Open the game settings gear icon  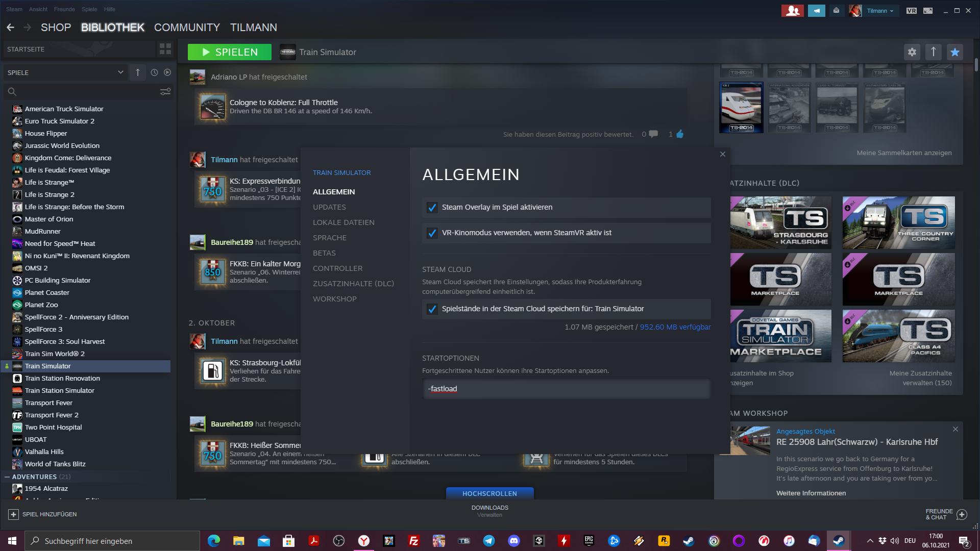point(912,52)
